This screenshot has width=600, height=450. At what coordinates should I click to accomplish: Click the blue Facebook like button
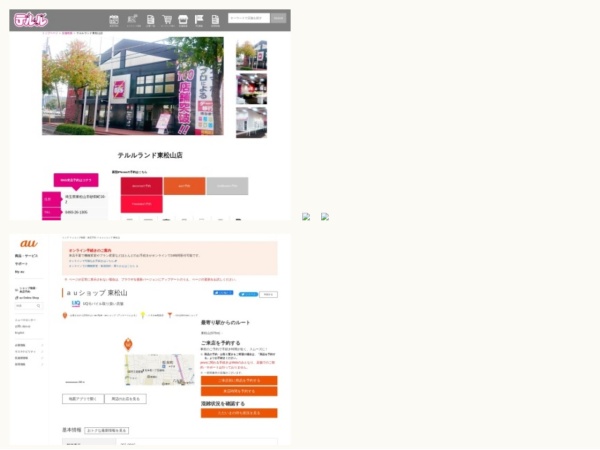pos(223,293)
